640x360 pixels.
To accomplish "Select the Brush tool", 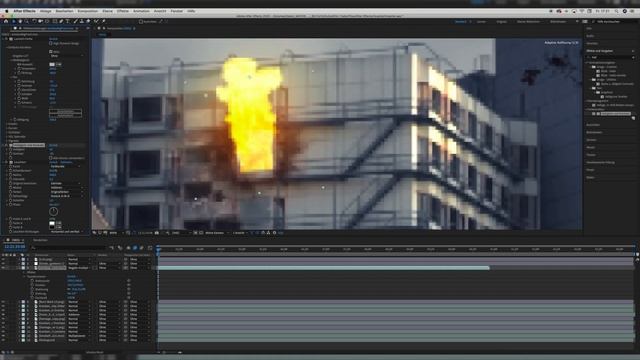I will (x=75, y=21).
